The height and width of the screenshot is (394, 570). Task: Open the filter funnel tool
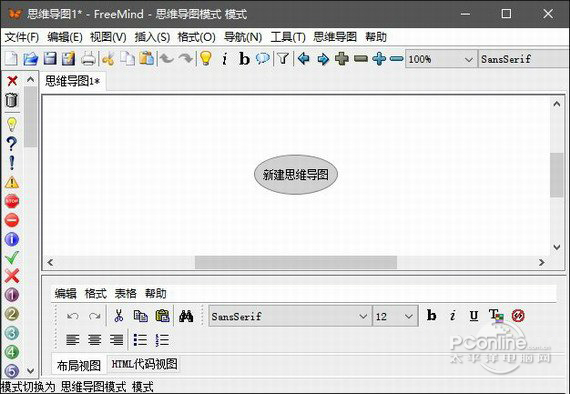(x=283, y=59)
